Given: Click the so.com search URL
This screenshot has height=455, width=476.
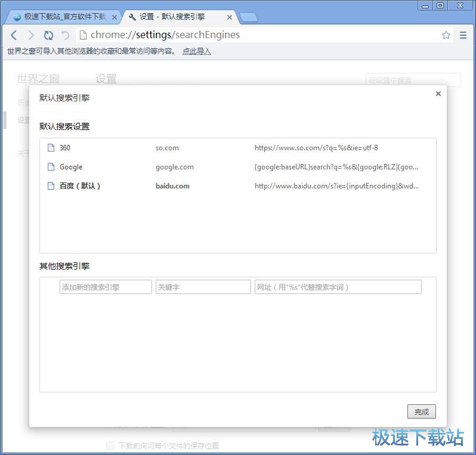Looking at the screenshot, I should [x=316, y=148].
